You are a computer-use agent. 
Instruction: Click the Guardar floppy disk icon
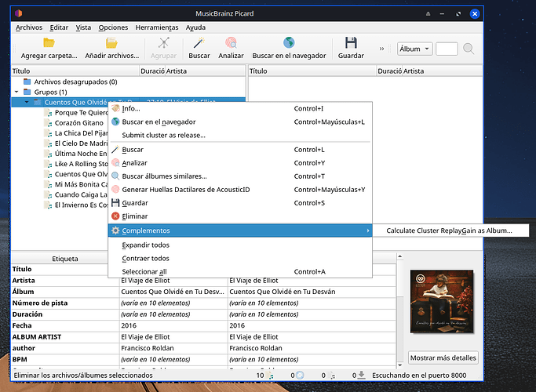point(351,43)
